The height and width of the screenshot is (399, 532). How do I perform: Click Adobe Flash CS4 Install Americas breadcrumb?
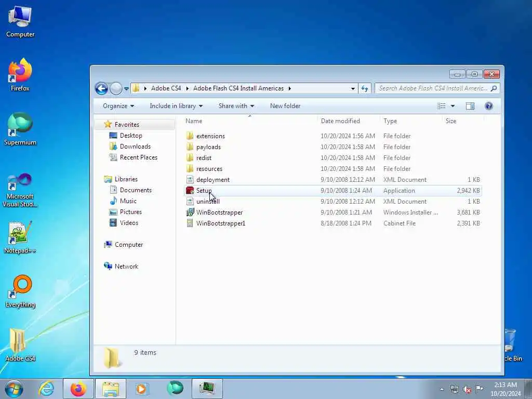point(238,88)
